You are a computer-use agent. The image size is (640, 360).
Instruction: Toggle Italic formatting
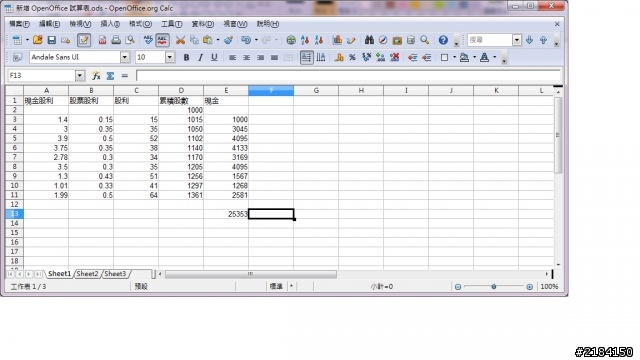pyautogui.click(x=200, y=58)
